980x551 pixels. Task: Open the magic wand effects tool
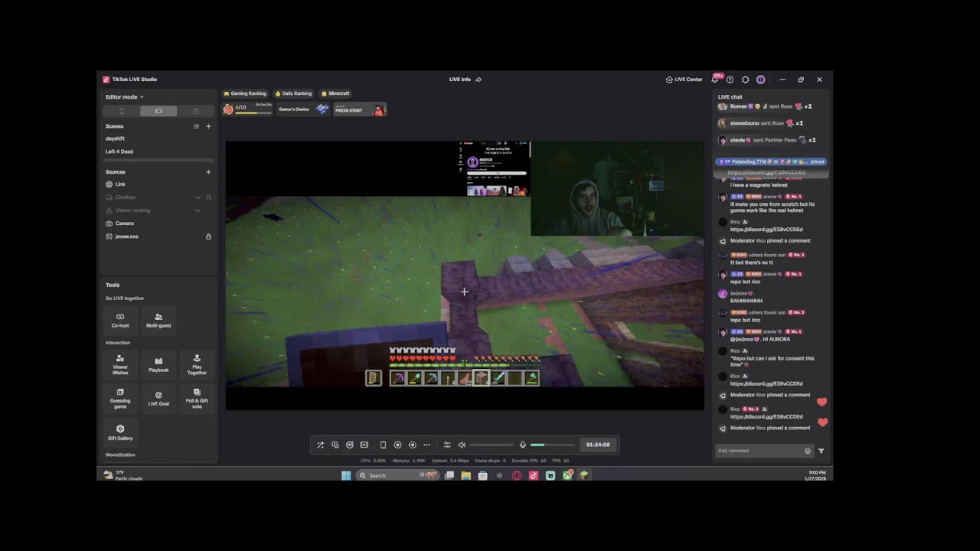point(320,445)
